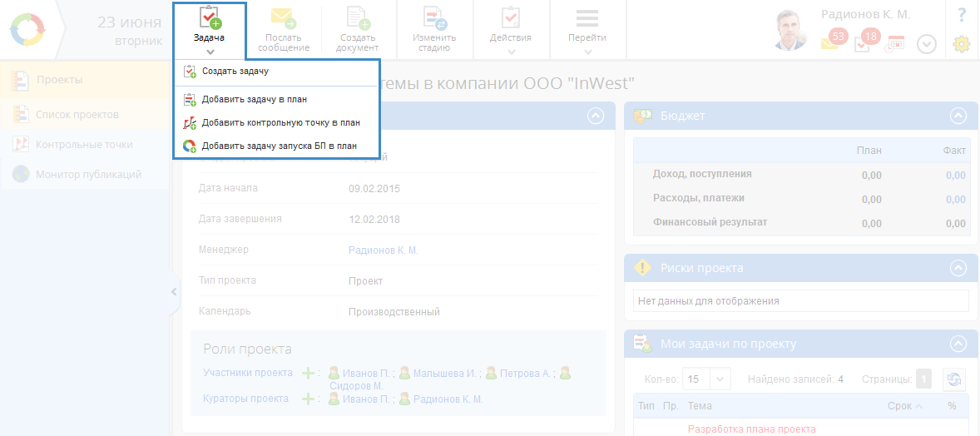The image size is (980, 436).
Task: Choose Добавить контрольную точку в план
Action: [280, 122]
